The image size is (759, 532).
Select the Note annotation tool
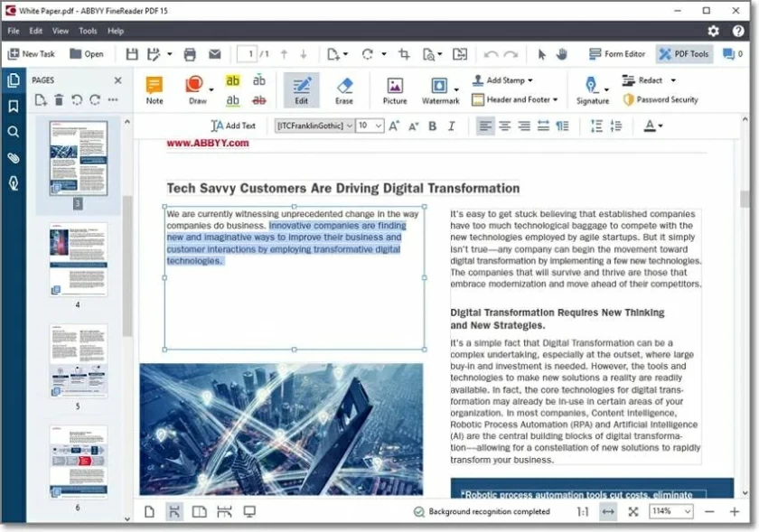pos(155,89)
